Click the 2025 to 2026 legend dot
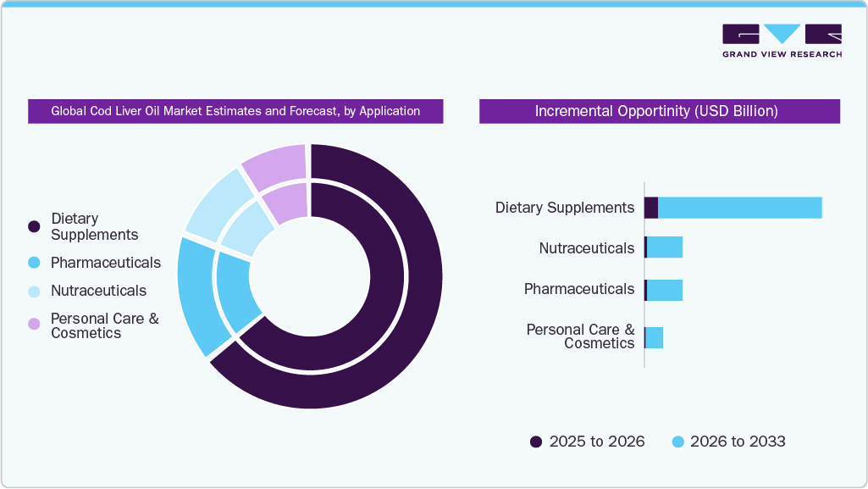Screen dimensions: 868x489 tap(536, 442)
